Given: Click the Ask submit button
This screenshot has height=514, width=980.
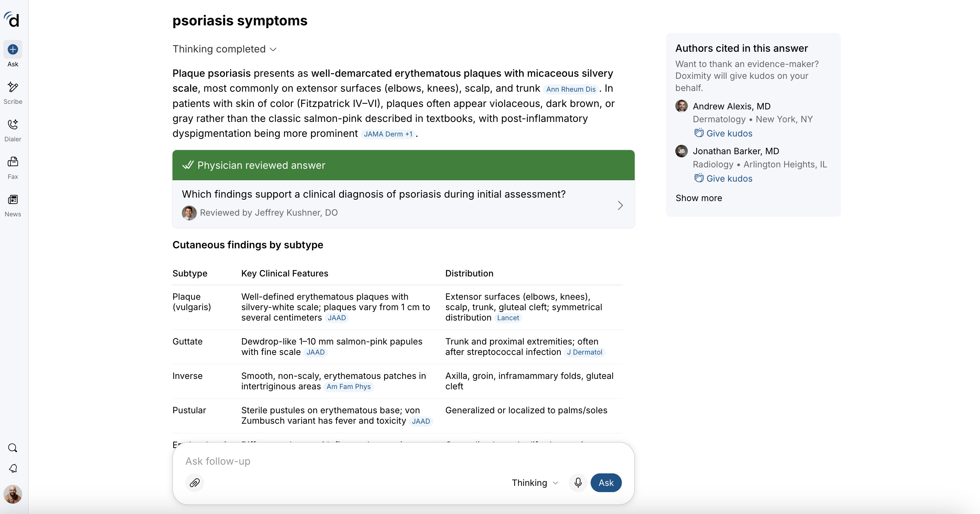Looking at the screenshot, I should pos(606,483).
